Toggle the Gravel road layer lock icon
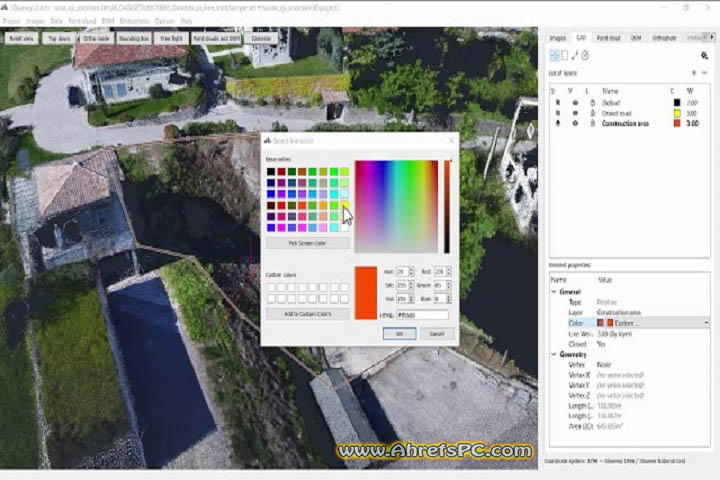This screenshot has height=480, width=720. pos(593,113)
